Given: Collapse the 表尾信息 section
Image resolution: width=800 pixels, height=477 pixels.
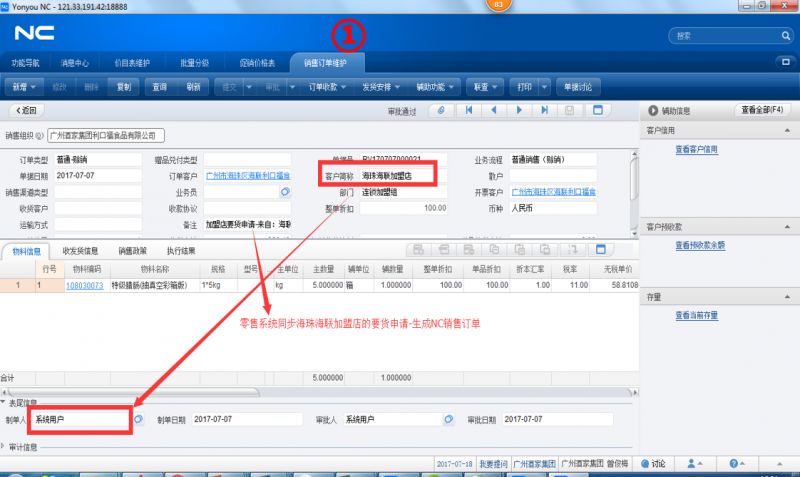Looking at the screenshot, I should [x=3, y=403].
